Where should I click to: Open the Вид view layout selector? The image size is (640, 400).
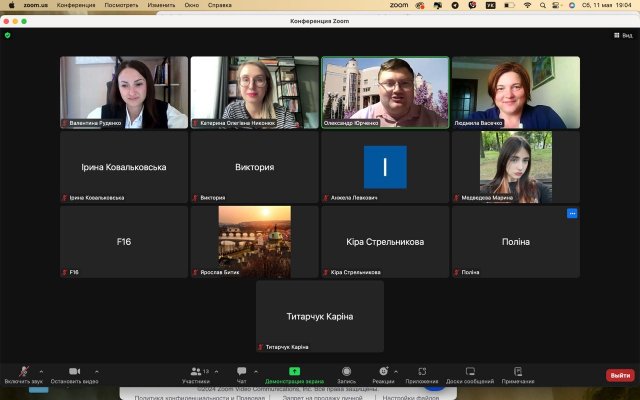pyautogui.click(x=622, y=35)
